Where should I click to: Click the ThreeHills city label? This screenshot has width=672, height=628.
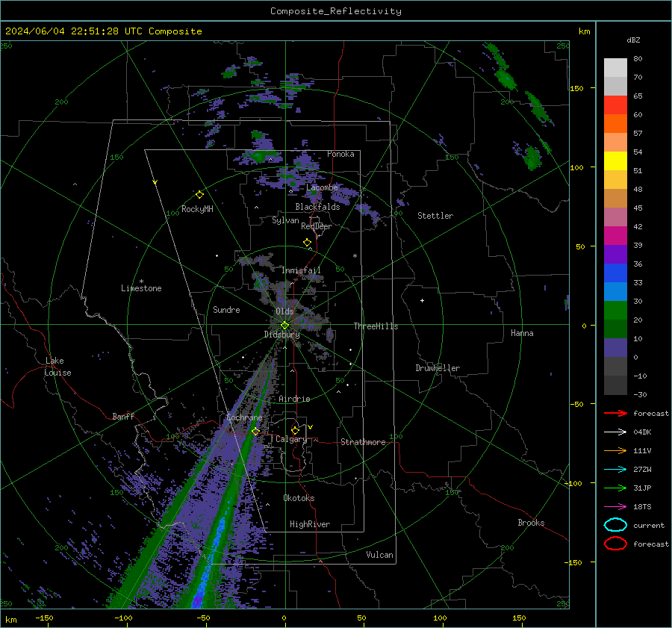click(x=376, y=326)
